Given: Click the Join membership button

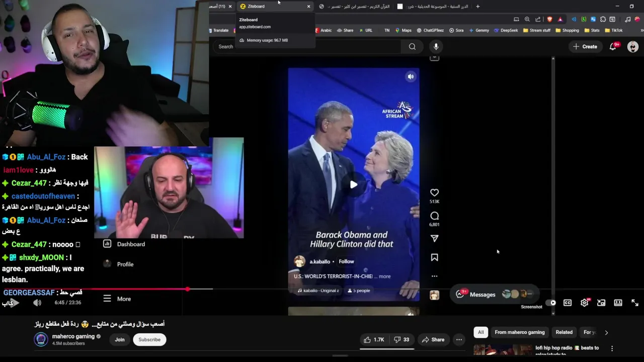Looking at the screenshot, I should (120, 339).
